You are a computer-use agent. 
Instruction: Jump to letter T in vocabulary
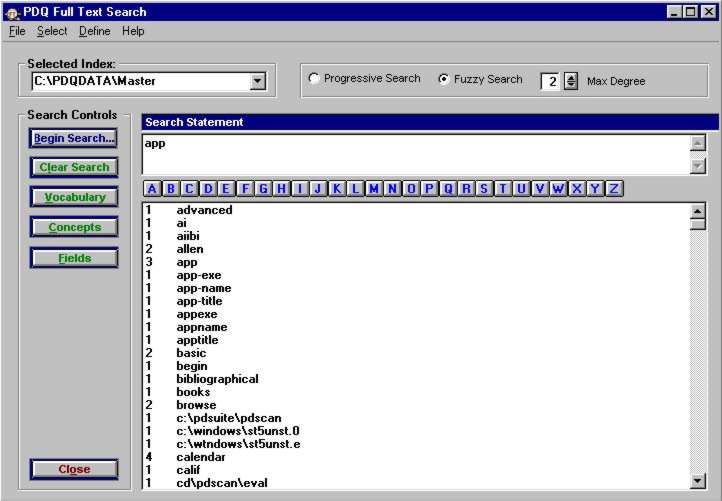coord(503,188)
